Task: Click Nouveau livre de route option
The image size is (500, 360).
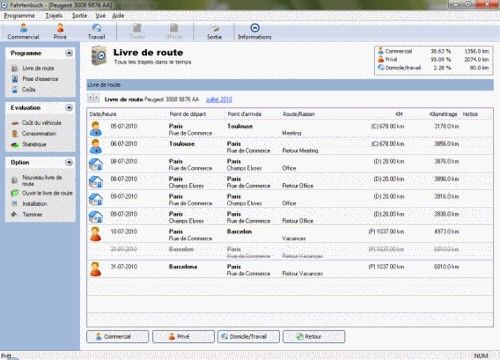Action: click(42, 180)
